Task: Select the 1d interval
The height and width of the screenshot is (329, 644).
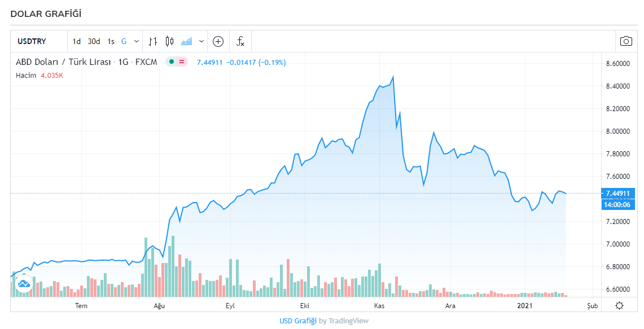Action: [x=77, y=41]
